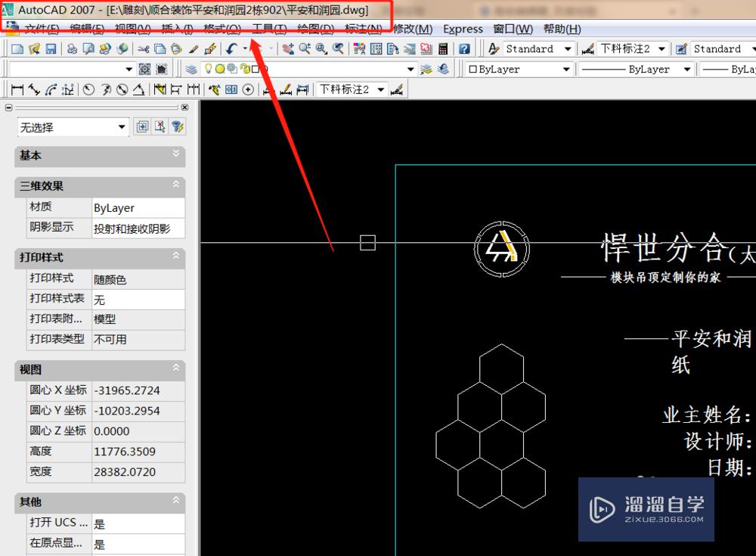Open the QuickCalc calculator

point(442,48)
